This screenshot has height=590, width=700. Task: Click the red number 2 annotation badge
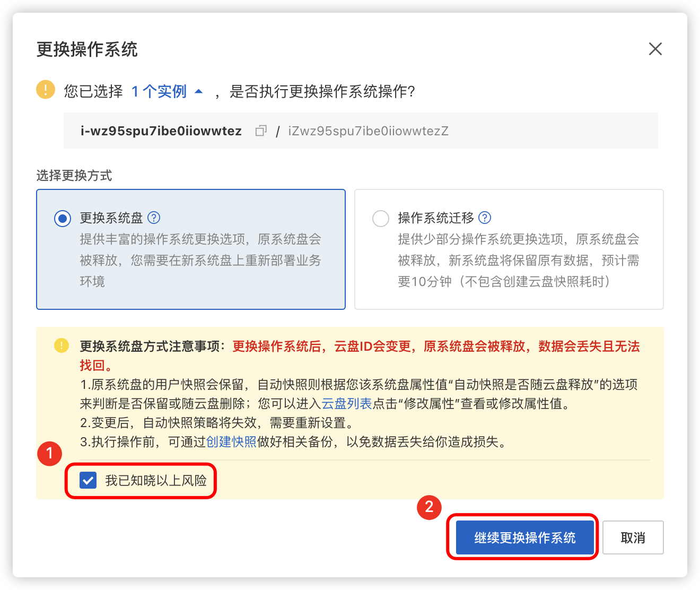(x=429, y=507)
